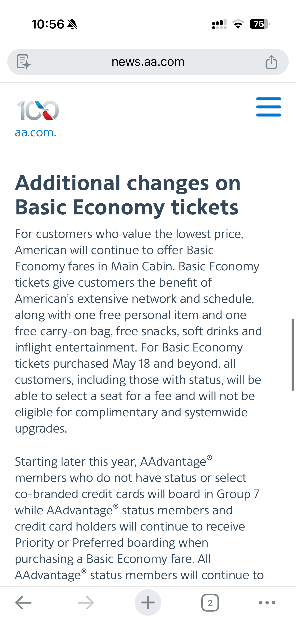This screenshot has height=644, width=296.
Task: Tap the battery indicator showing 75
Action: [259, 24]
